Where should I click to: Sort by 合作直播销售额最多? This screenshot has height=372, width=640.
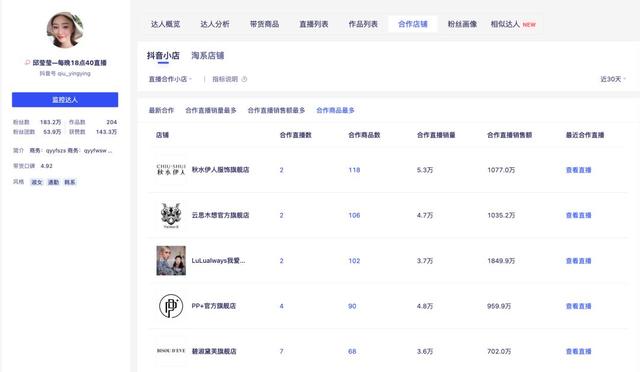(x=276, y=110)
